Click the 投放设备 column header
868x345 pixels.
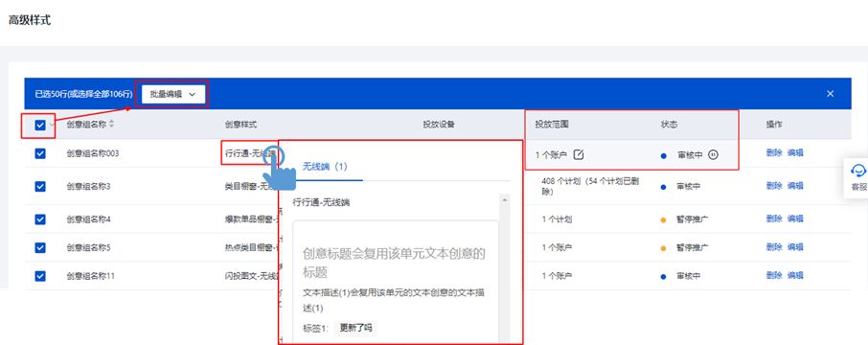(439, 125)
